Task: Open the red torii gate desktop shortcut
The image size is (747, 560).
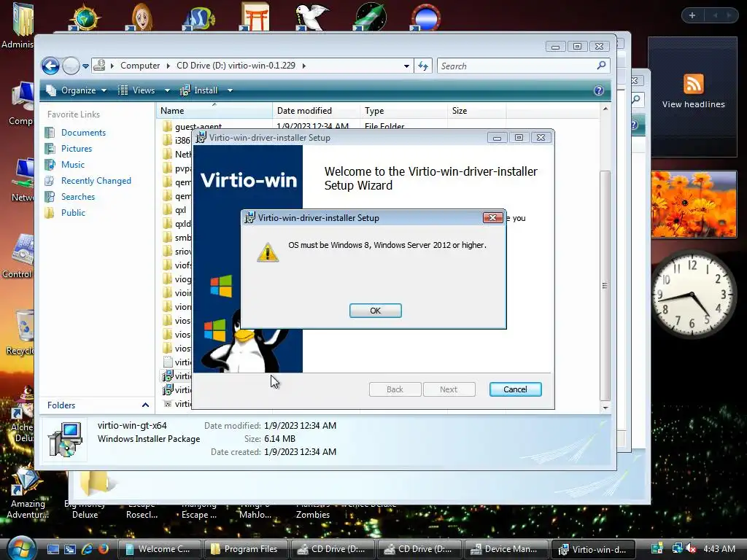Action: pyautogui.click(x=255, y=17)
